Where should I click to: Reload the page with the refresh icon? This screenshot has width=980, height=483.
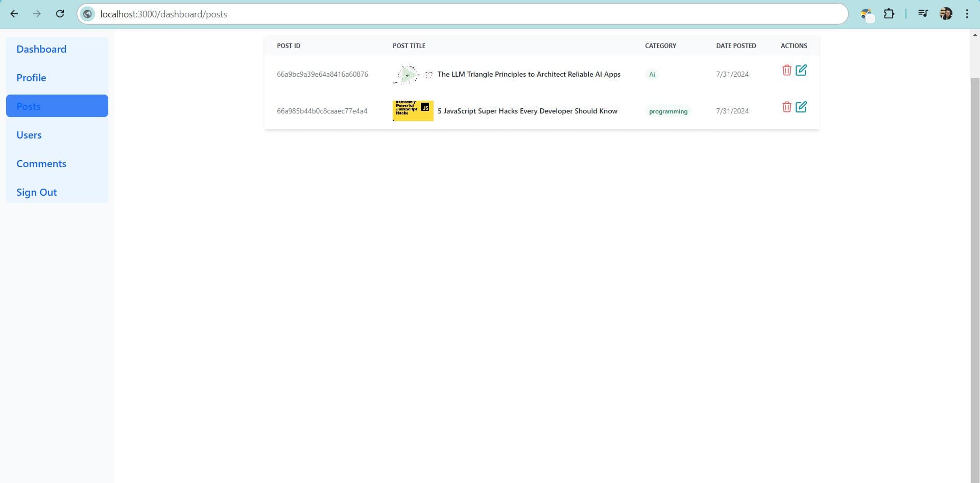(60, 14)
